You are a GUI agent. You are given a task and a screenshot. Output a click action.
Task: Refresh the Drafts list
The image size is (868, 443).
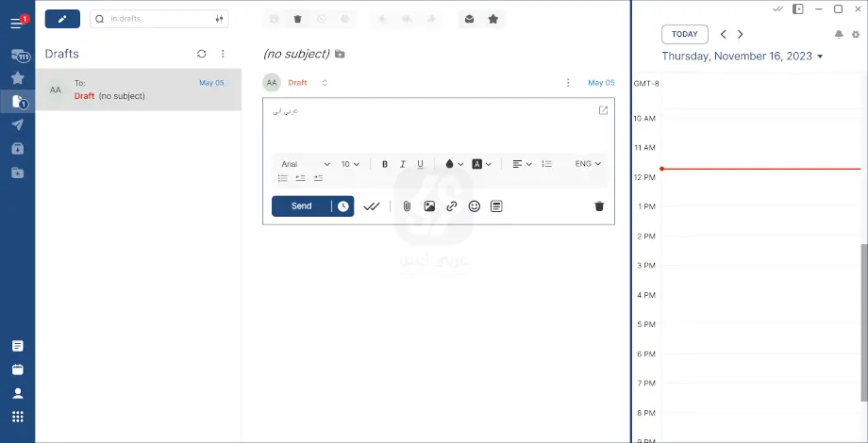pyautogui.click(x=202, y=54)
